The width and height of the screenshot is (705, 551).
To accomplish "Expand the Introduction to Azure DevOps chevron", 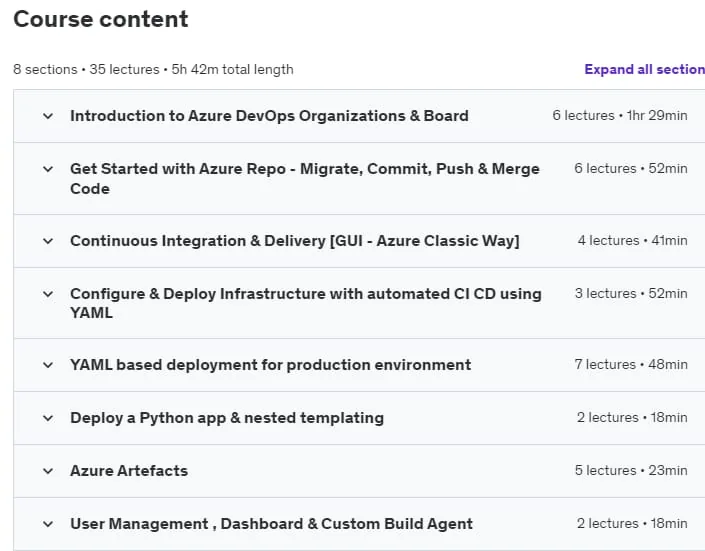I will click(x=48, y=116).
